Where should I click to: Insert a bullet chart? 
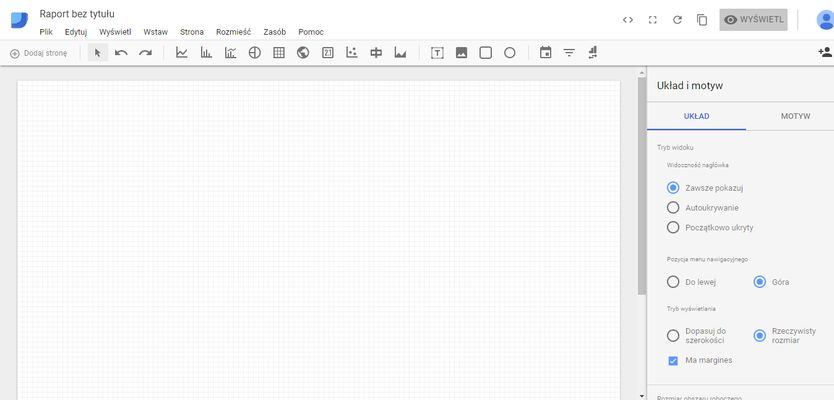pyautogui.click(x=376, y=53)
